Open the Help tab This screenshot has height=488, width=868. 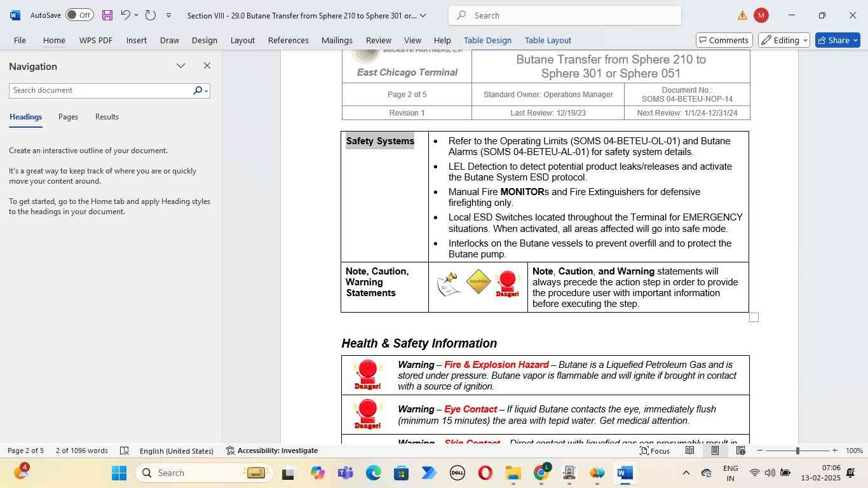442,40
